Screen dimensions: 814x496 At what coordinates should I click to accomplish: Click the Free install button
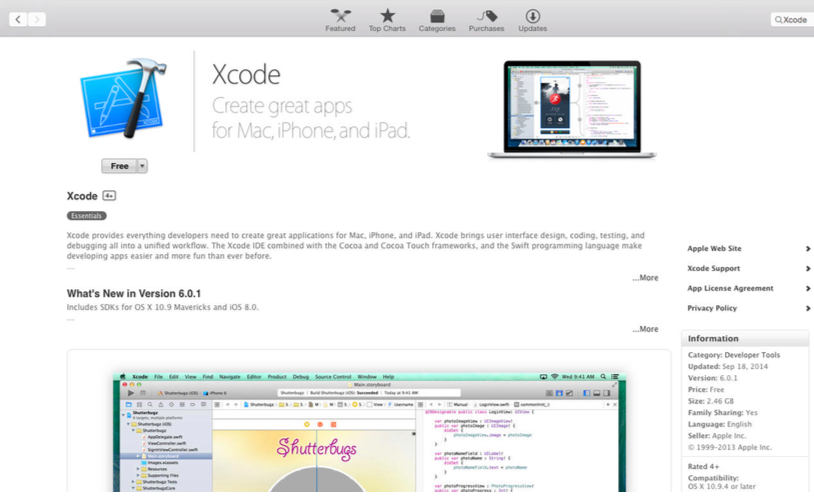[119, 166]
